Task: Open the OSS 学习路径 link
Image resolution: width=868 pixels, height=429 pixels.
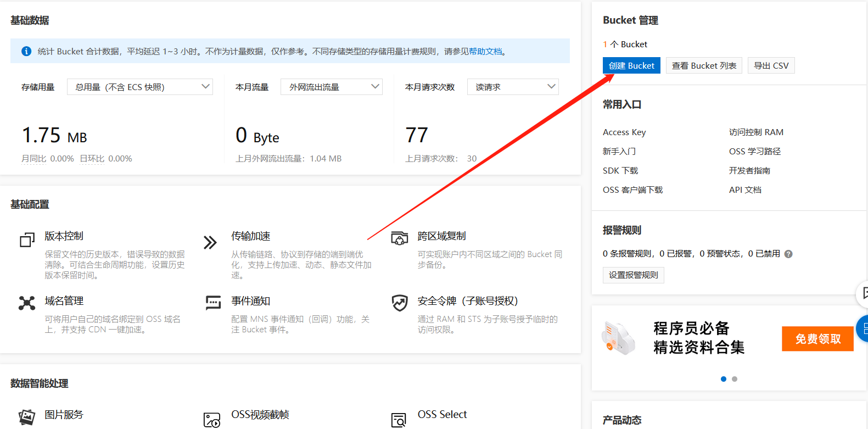Action: click(755, 151)
